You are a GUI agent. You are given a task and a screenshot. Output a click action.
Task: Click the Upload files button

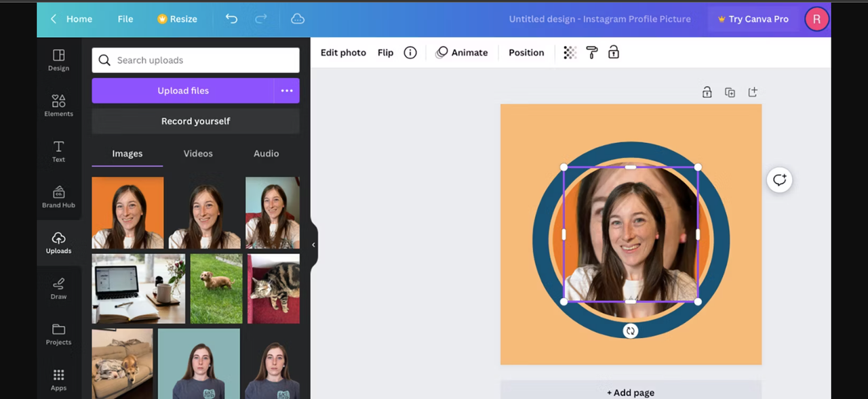(183, 91)
